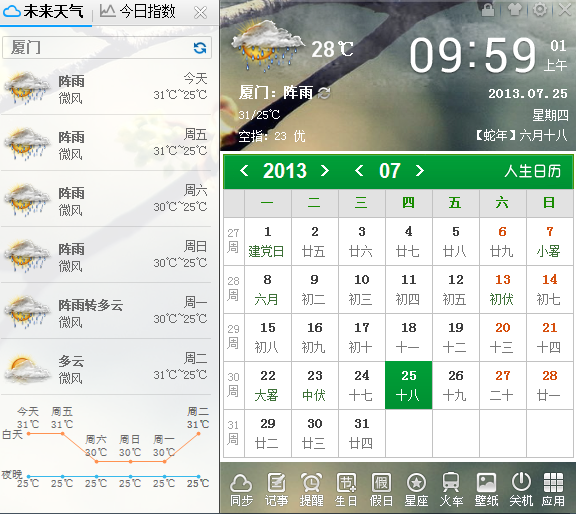576x514 pixels.
Task: Switch to the 今日指数 tab
Action: (x=138, y=12)
